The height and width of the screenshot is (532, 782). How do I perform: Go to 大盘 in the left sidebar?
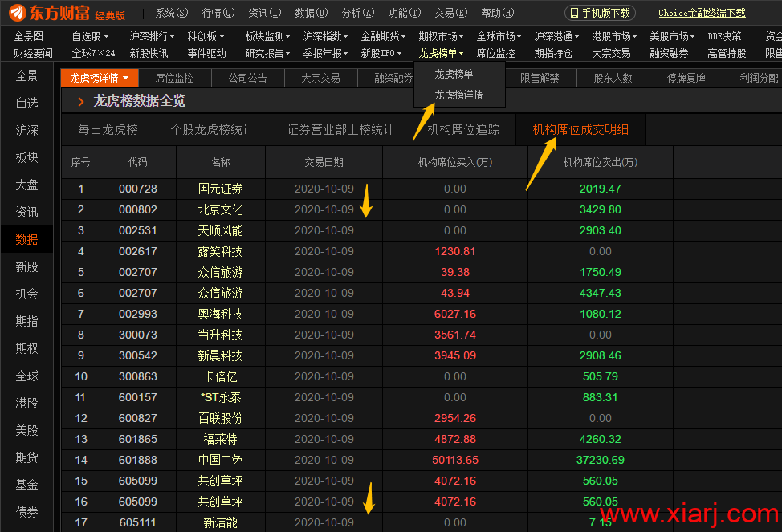click(27, 185)
